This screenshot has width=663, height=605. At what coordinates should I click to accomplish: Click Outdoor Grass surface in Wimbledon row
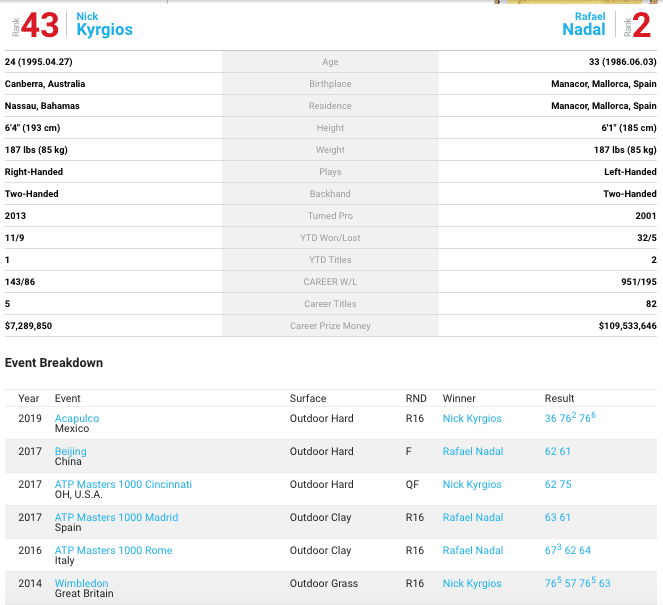324,583
